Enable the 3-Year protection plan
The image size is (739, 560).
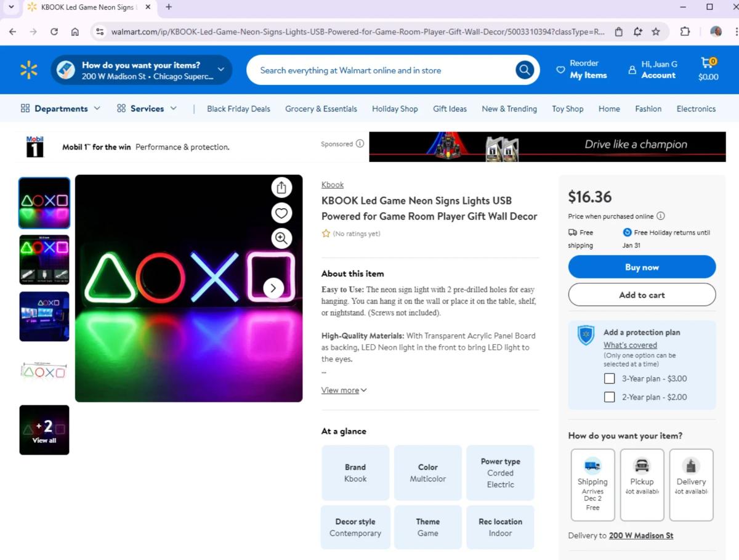tap(609, 378)
